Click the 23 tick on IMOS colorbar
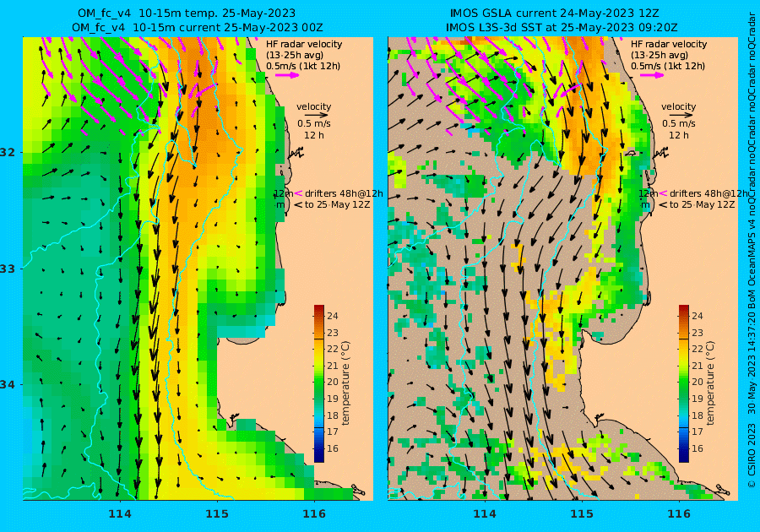This screenshot has height=532, width=760. (x=697, y=333)
